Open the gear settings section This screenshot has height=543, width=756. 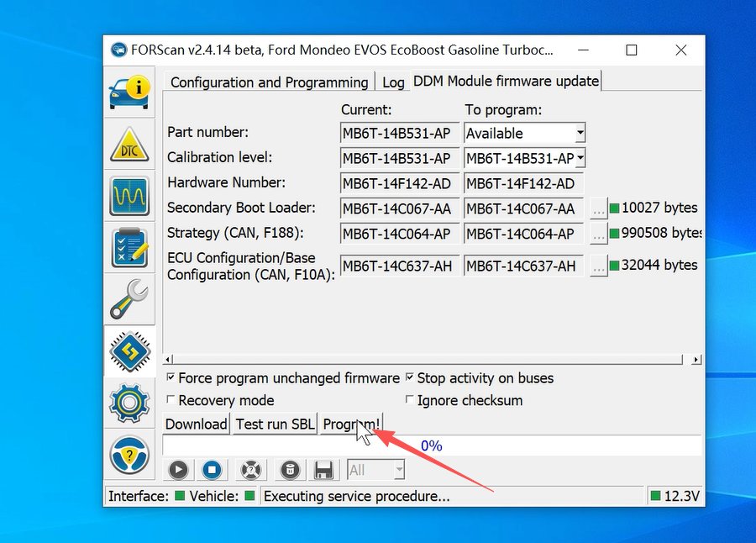tap(129, 403)
